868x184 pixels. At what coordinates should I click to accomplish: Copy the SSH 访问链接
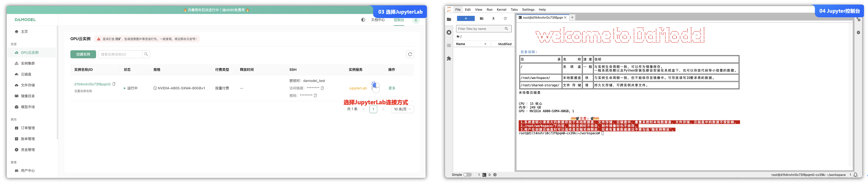[x=322, y=88]
